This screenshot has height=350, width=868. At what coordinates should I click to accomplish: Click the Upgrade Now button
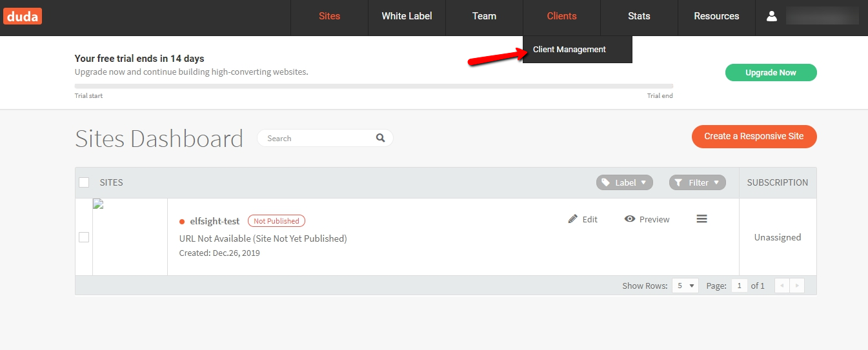[771, 73]
